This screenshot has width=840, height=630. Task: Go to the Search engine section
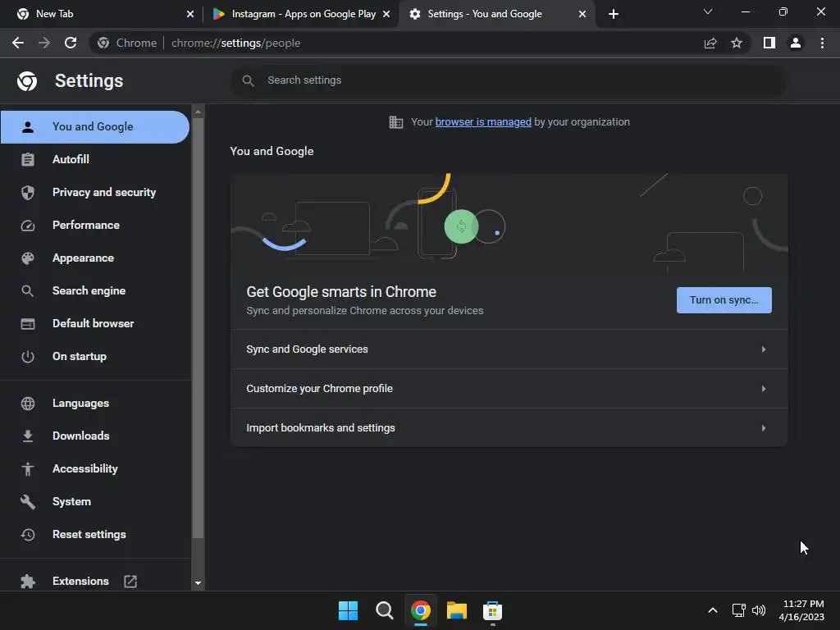point(95,291)
